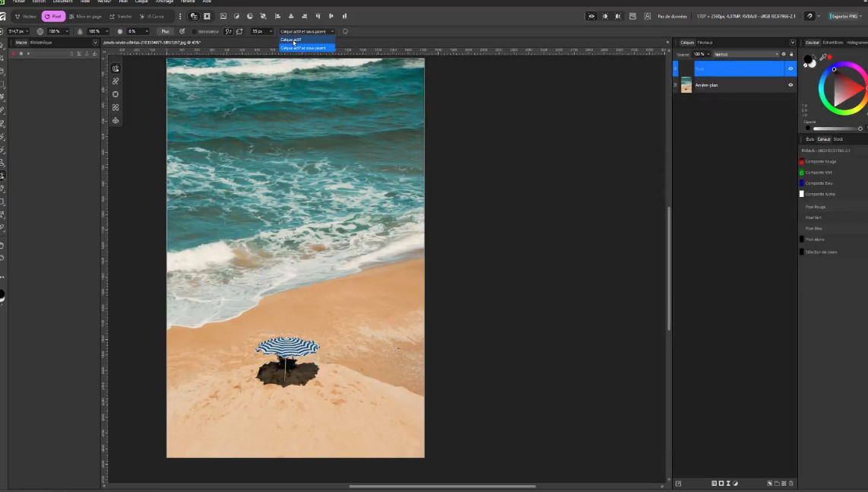Viewport: 868px width, 492px height.
Task: Open the Fenêtre menu
Action: (188, 2)
